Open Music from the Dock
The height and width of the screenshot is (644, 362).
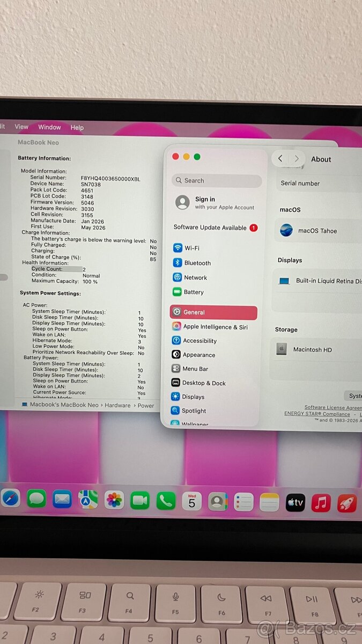pos(321,503)
